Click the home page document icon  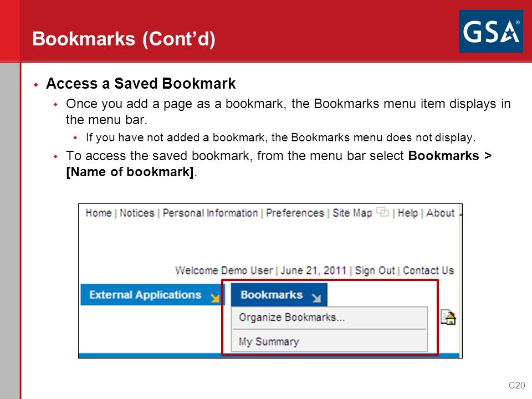point(448,317)
